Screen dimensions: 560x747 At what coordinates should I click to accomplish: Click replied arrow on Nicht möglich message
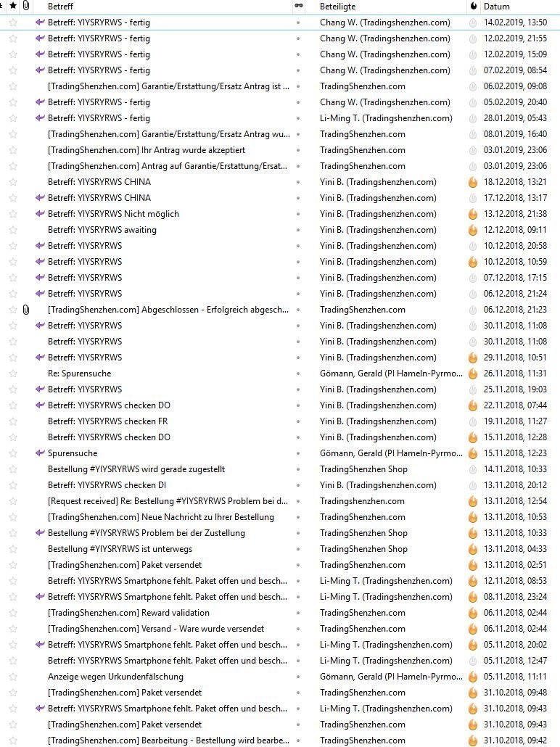[40, 214]
